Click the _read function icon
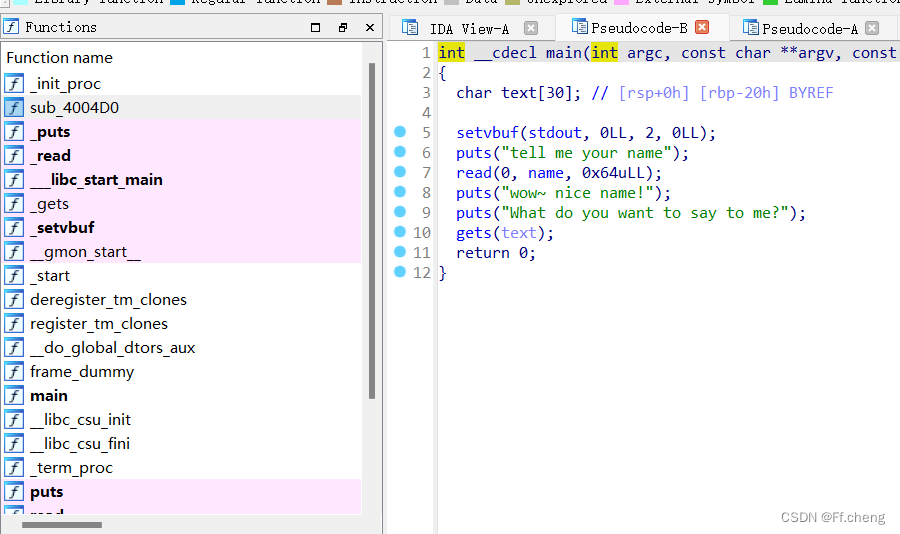This screenshot has width=900, height=534. click(x=14, y=156)
